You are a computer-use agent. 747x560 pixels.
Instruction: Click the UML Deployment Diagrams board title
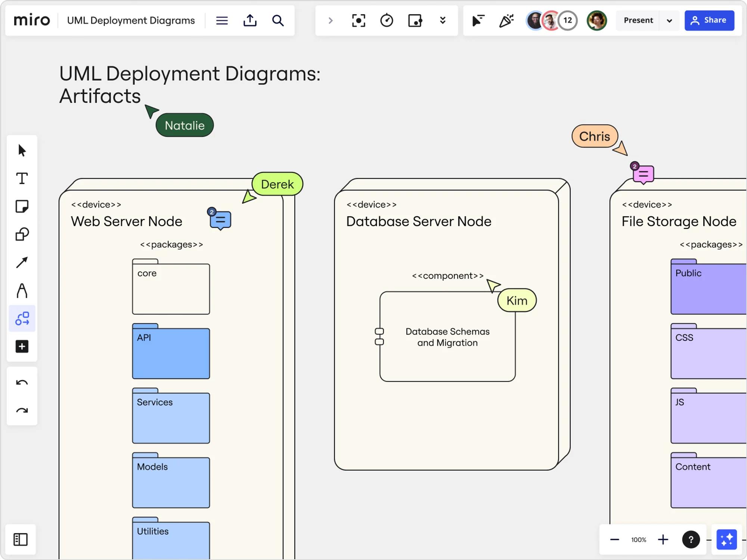[131, 21]
